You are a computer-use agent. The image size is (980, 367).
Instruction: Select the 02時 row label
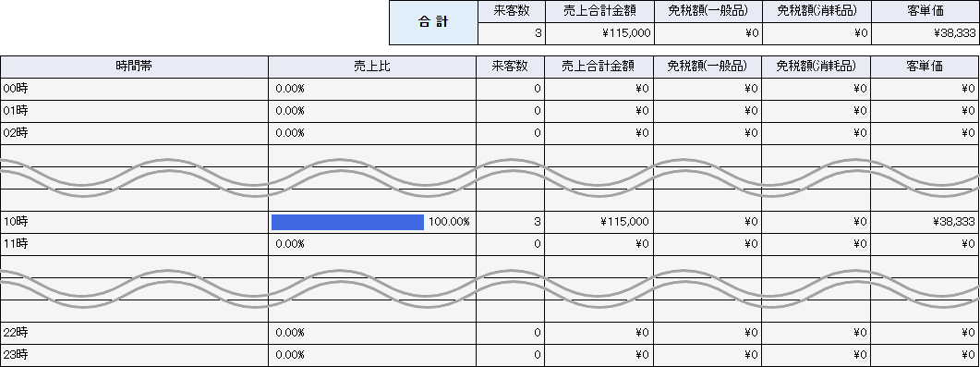(x=16, y=133)
